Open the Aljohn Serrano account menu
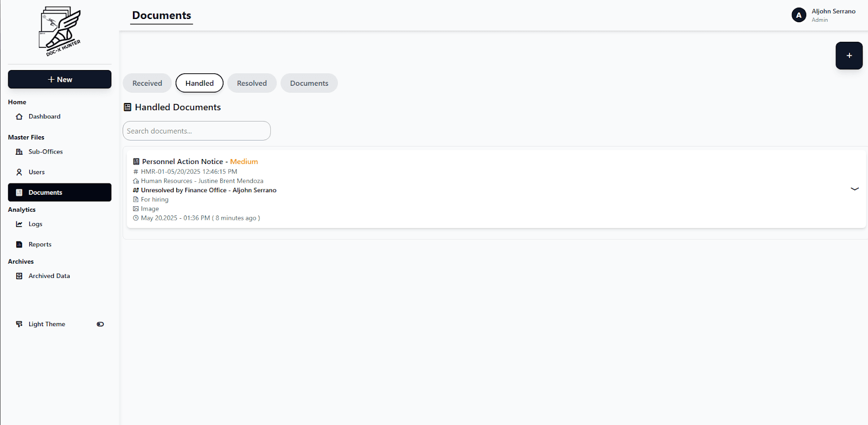Image resolution: width=868 pixels, height=425 pixels. (824, 15)
